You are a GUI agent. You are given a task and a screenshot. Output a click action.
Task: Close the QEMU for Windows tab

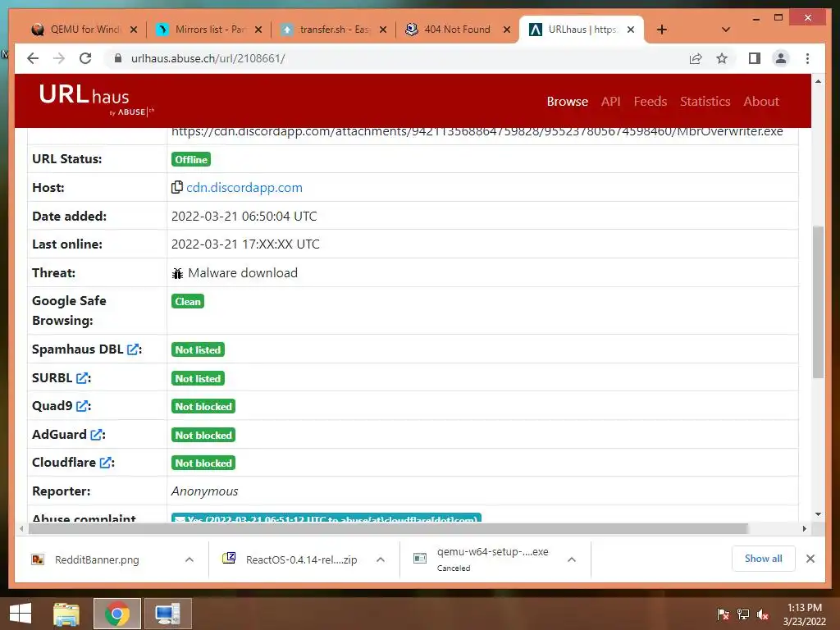pos(134,30)
